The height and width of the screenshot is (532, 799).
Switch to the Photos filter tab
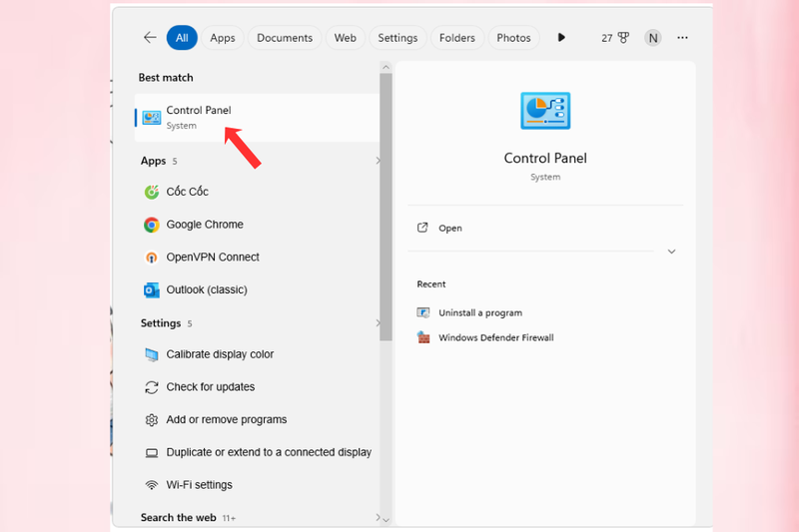(x=513, y=38)
